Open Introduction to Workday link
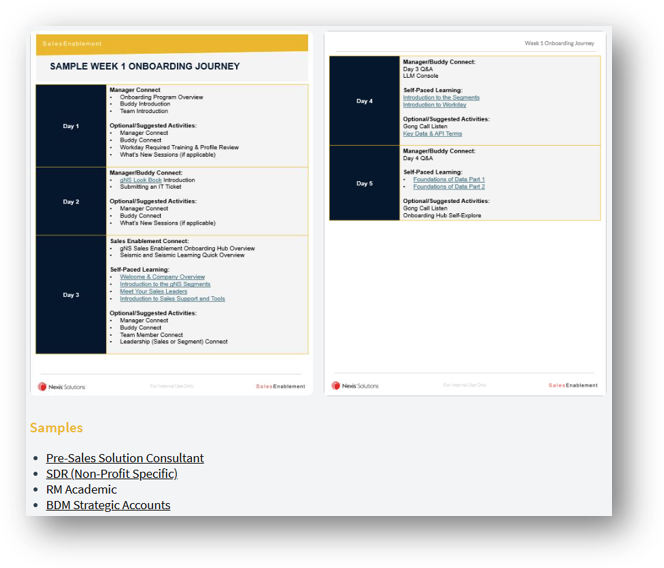Viewport: 664px width, 568px height. coord(434,105)
